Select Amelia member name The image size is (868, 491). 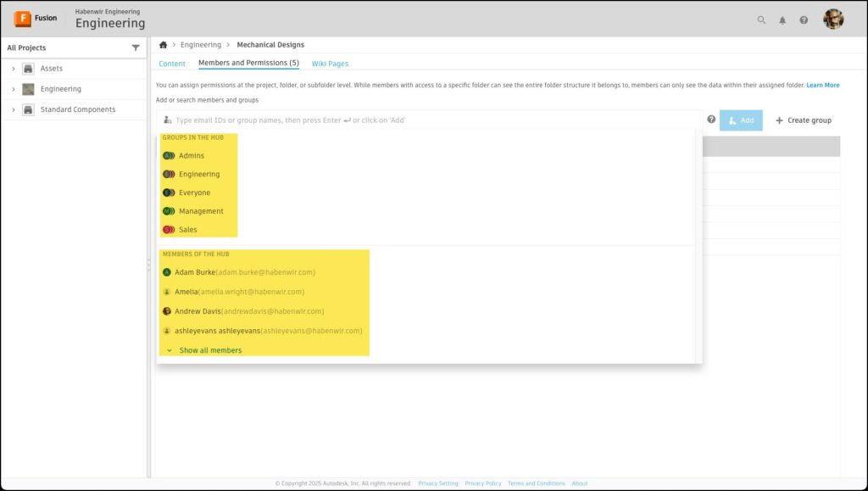point(186,292)
